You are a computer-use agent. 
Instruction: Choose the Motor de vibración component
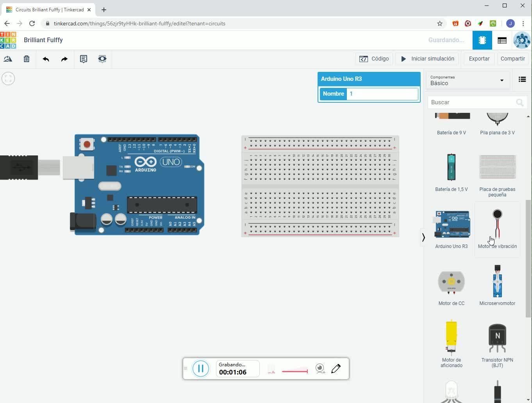click(497, 229)
